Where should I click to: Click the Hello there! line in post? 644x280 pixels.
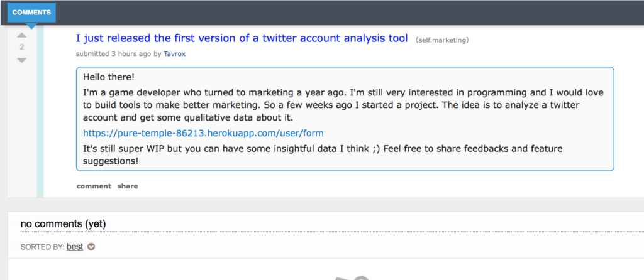tap(109, 77)
